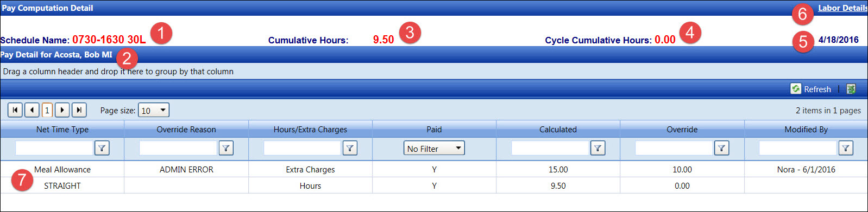Go to the previous page arrow
This screenshot has width=868, height=212.
[32, 110]
